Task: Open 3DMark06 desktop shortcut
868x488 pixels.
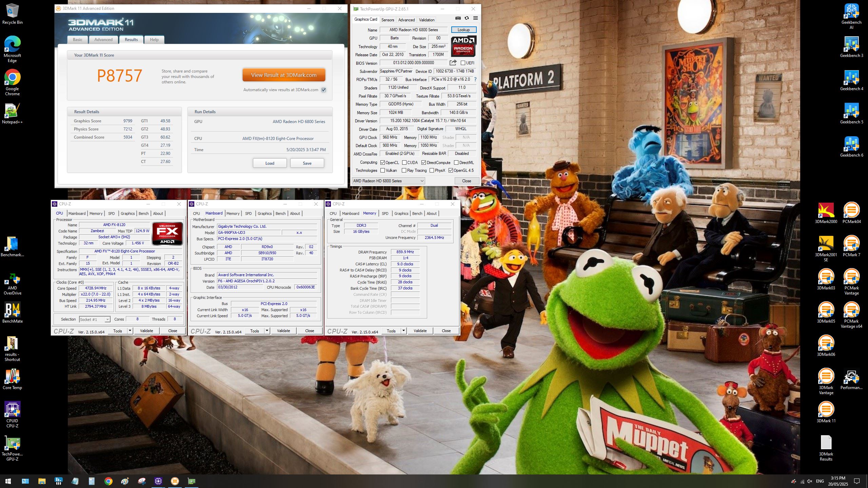Action: 826,346
